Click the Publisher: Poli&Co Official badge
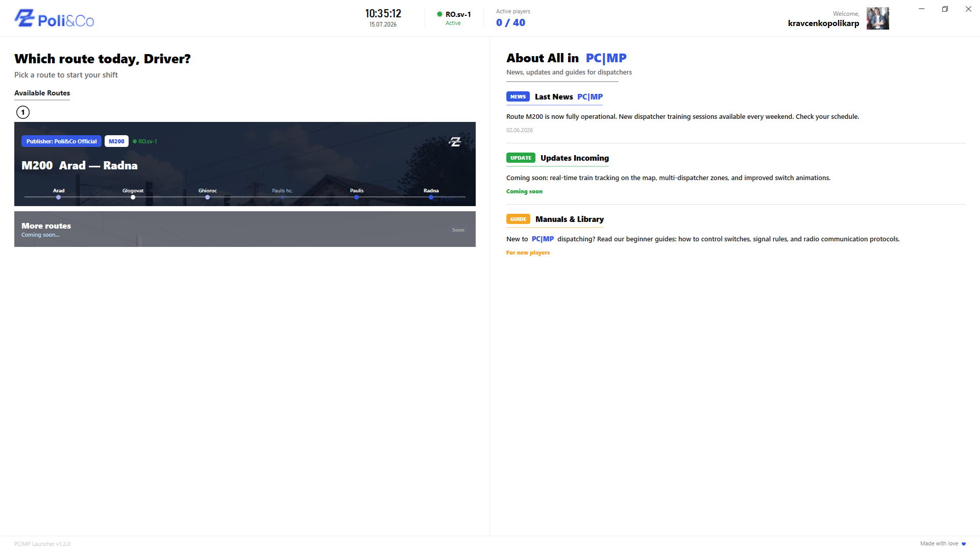980x551 pixels. point(61,141)
